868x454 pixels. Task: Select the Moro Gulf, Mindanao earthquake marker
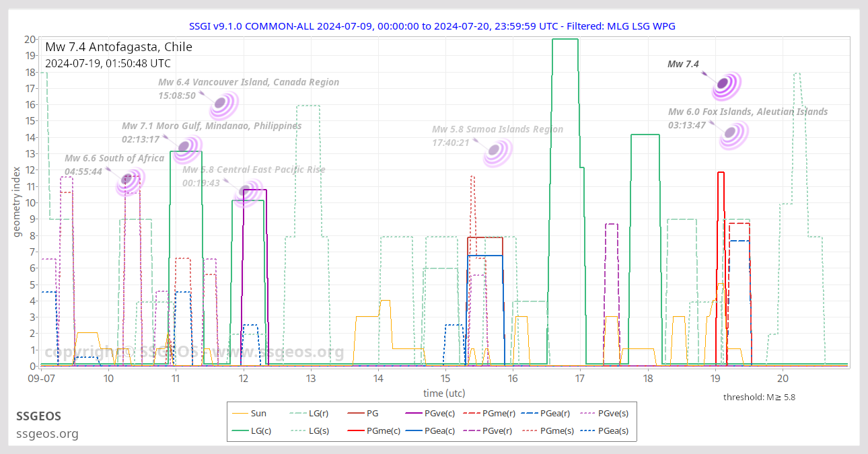pos(186,146)
